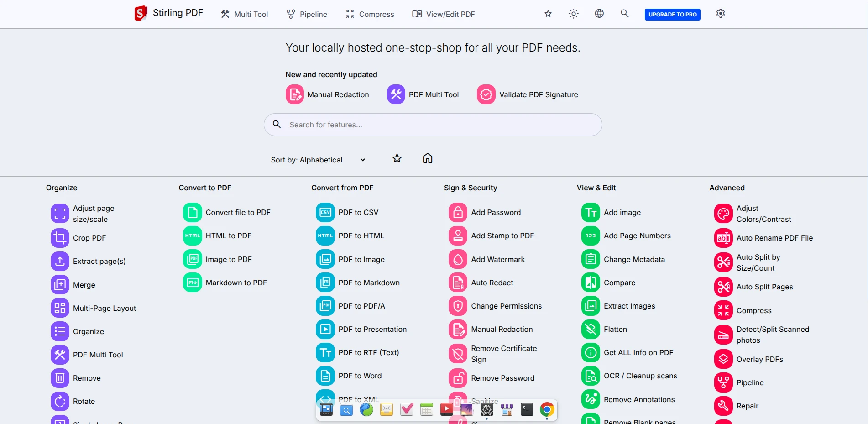868x424 pixels.
Task: Open the HTML to PDF icon
Action: pos(193,236)
